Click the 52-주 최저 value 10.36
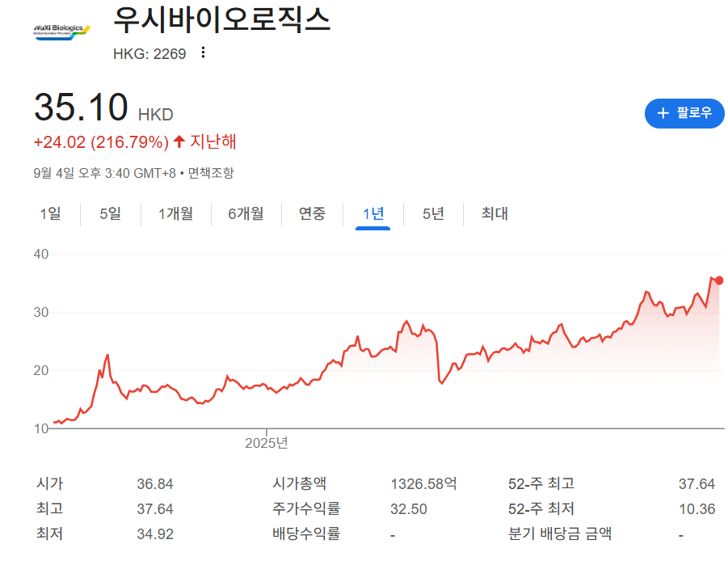 click(x=697, y=509)
